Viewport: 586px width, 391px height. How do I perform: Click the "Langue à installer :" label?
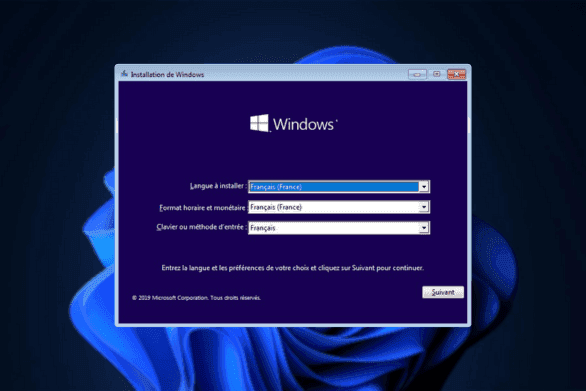pos(218,186)
